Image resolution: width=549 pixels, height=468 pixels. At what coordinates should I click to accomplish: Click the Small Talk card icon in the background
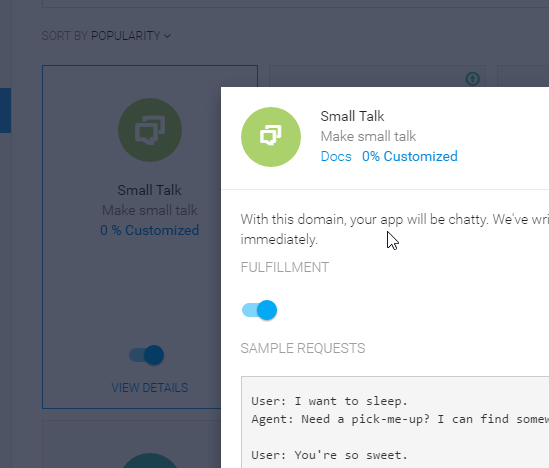pyautogui.click(x=150, y=130)
